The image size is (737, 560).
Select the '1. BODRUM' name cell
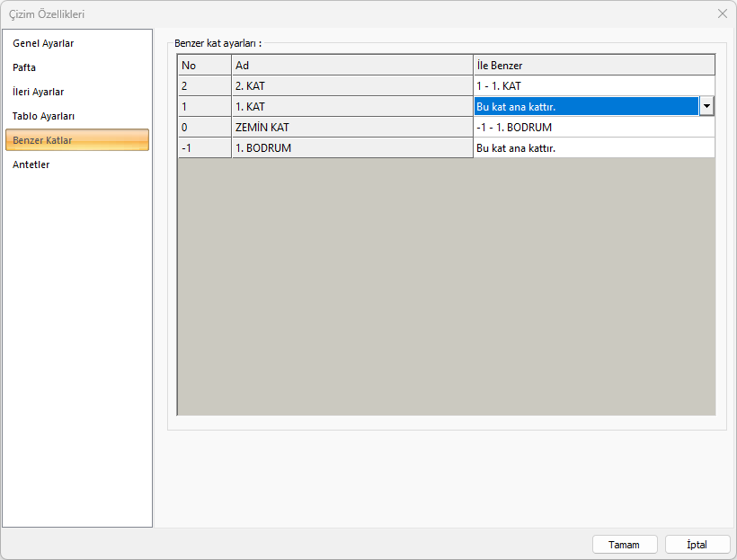pyautogui.click(x=351, y=147)
